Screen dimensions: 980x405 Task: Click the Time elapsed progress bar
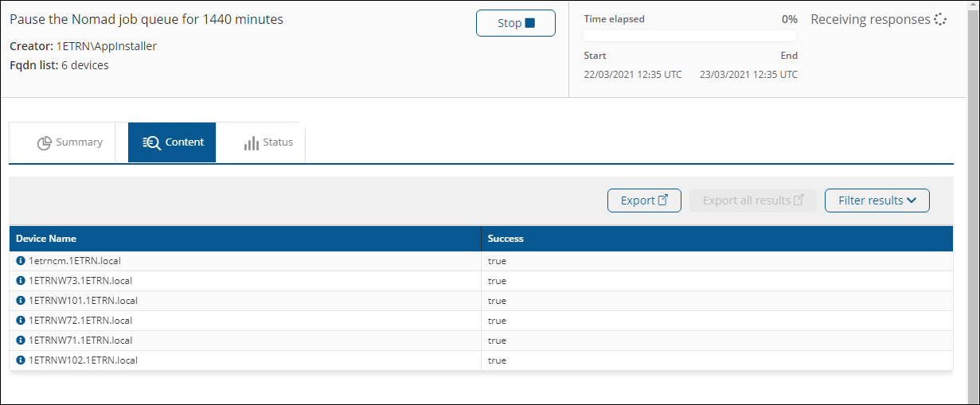(x=689, y=36)
